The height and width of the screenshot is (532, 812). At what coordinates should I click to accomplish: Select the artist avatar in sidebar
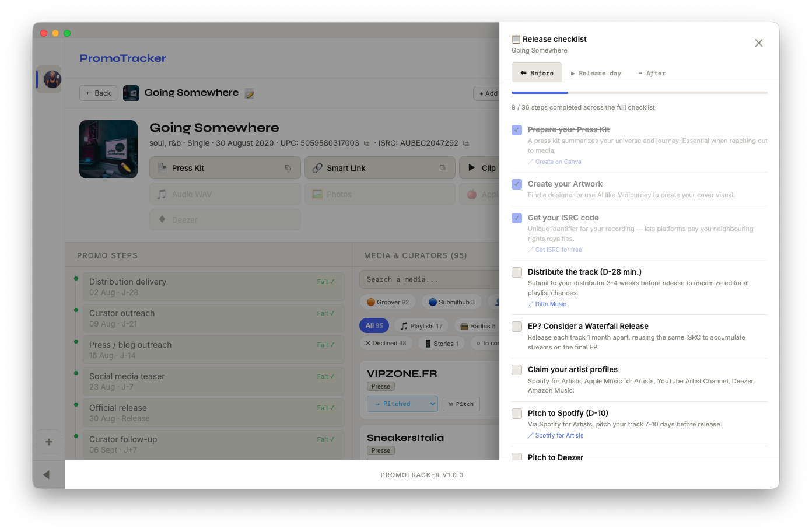tap(51, 79)
